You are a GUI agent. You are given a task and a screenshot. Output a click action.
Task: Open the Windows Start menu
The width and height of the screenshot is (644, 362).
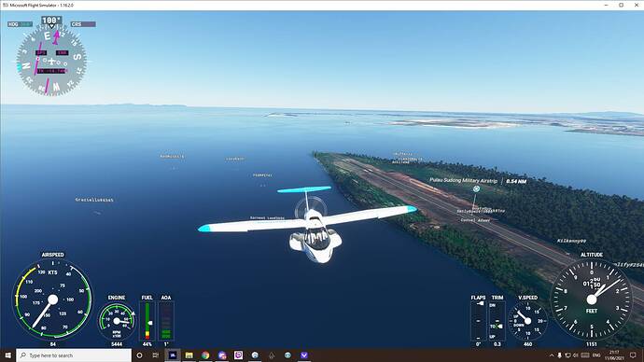[7, 355]
